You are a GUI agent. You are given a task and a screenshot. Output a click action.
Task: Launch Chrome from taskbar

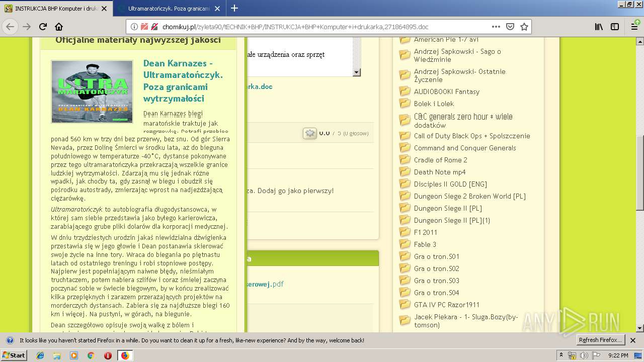click(x=91, y=355)
